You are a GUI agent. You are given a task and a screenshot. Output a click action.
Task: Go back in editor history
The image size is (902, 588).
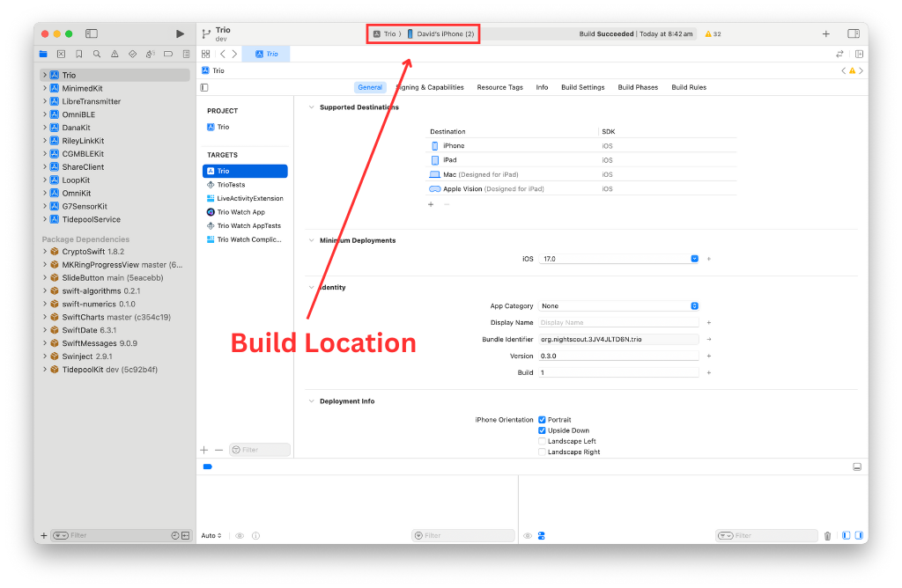point(223,54)
